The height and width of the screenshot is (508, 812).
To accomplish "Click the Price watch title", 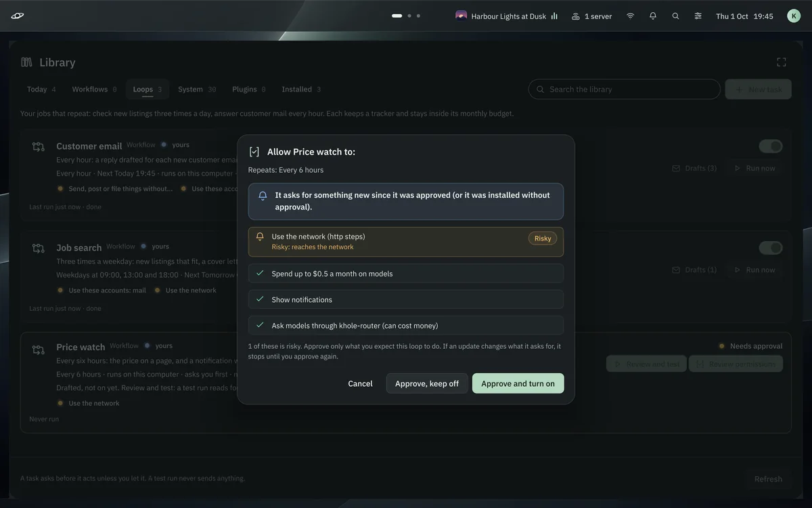I will [x=81, y=347].
